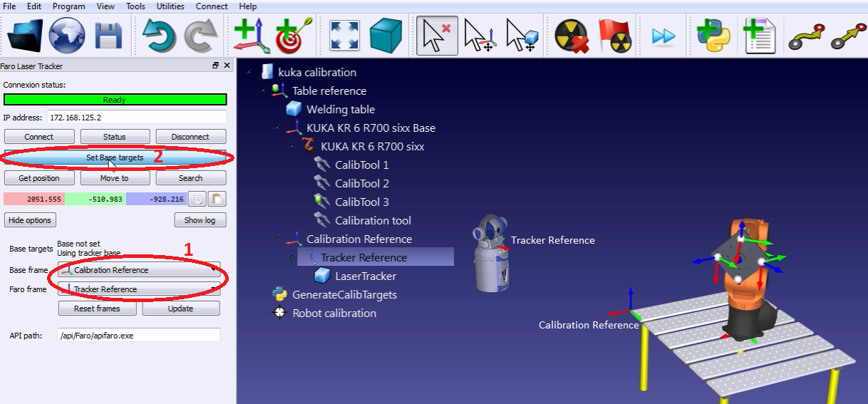This screenshot has width=868, height=404.
Task: Click the Fit all view icon
Action: pyautogui.click(x=344, y=35)
